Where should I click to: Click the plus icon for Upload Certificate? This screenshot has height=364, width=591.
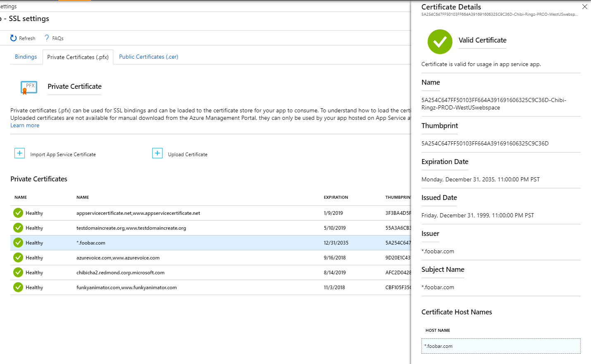click(x=157, y=153)
